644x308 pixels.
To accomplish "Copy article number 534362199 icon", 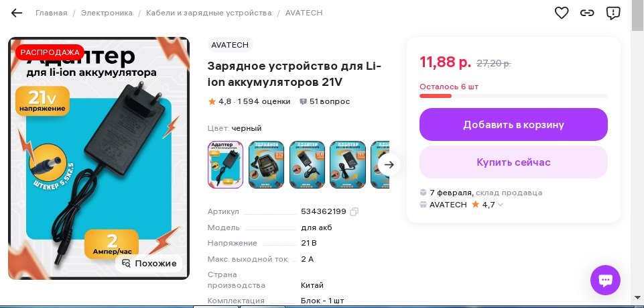I will coord(354,212).
